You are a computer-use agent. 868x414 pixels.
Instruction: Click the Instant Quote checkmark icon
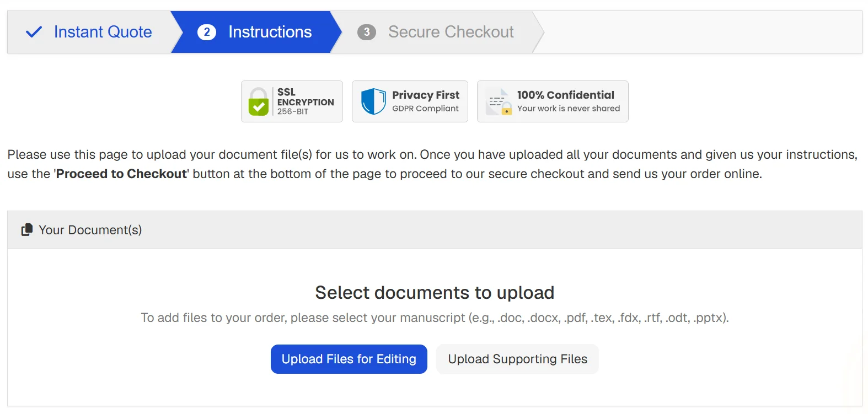[x=34, y=32]
